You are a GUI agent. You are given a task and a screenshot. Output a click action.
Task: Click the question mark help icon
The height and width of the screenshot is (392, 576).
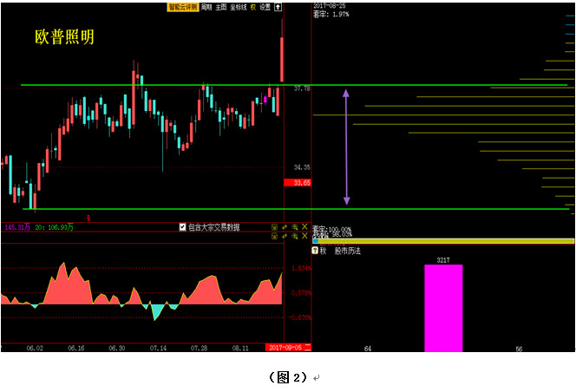pyautogui.click(x=314, y=250)
